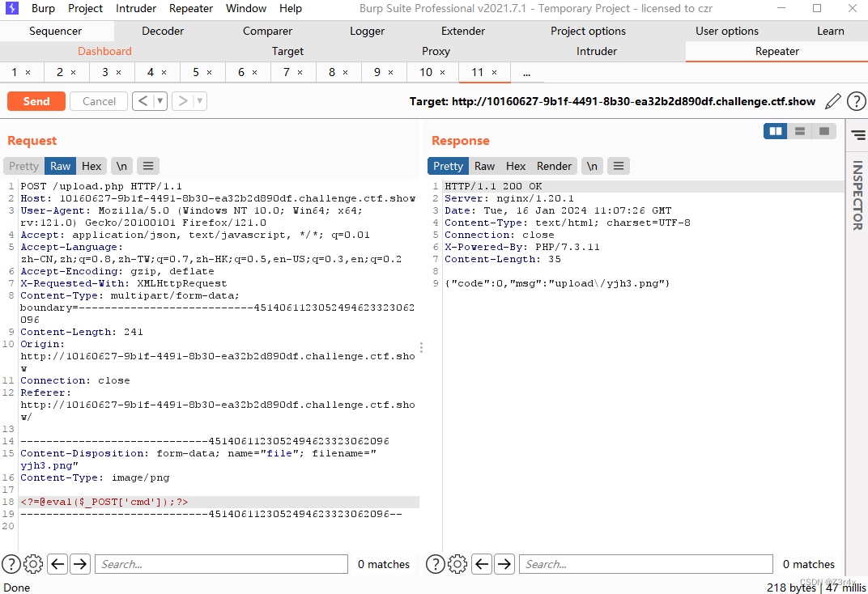This screenshot has width=868, height=594.
Task: Close Repeater tab 1
Action: (x=28, y=73)
